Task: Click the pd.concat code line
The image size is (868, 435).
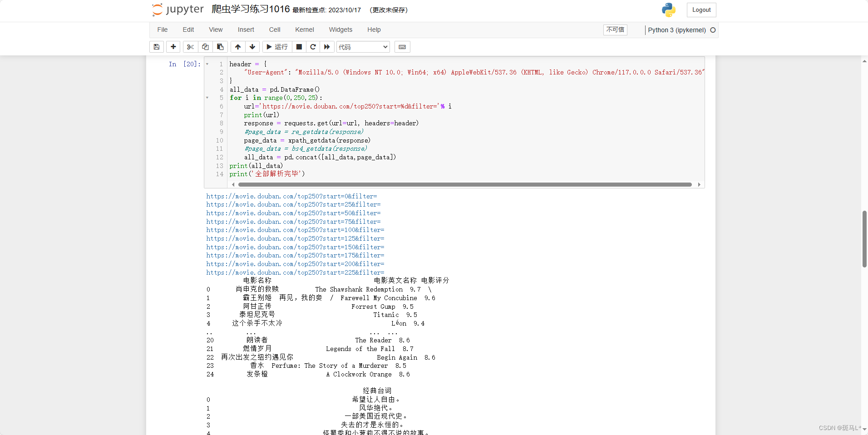Action: pyautogui.click(x=320, y=157)
